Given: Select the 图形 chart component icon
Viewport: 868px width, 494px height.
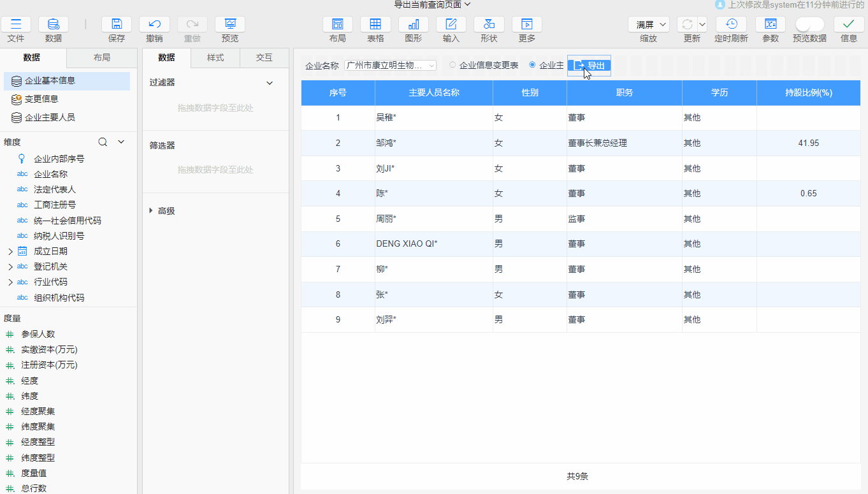Looking at the screenshot, I should click(x=412, y=24).
